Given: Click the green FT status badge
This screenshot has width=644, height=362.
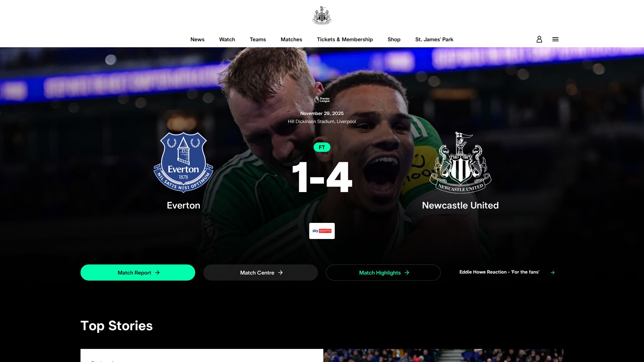Looking at the screenshot, I should pyautogui.click(x=322, y=147).
